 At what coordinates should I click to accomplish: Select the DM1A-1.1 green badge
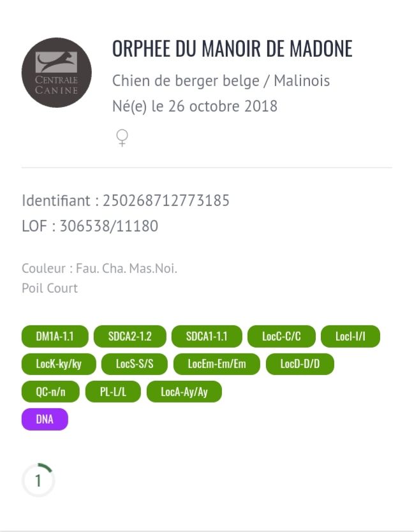[x=55, y=336]
